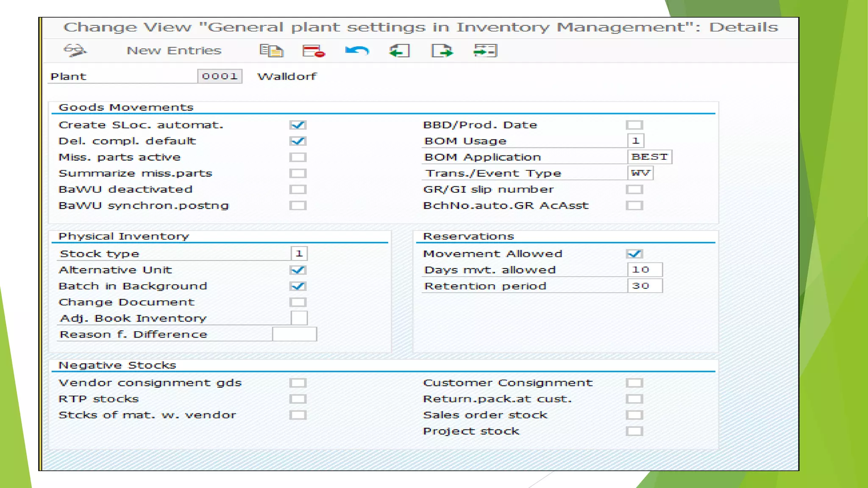Image resolution: width=868 pixels, height=488 pixels.
Task: Click the Delete entry icon
Action: (x=313, y=51)
